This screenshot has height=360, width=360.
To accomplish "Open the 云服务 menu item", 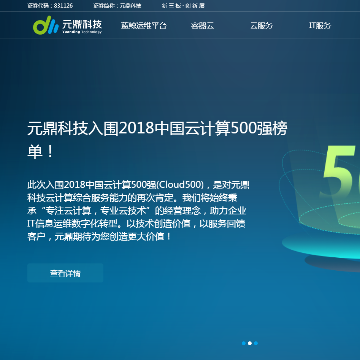I will coord(262,26).
